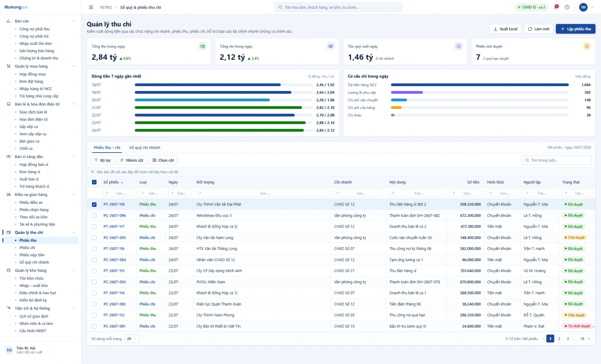601x364 pixels.
Task: Open the rows-per-page 20 dropdown
Action: (132, 339)
